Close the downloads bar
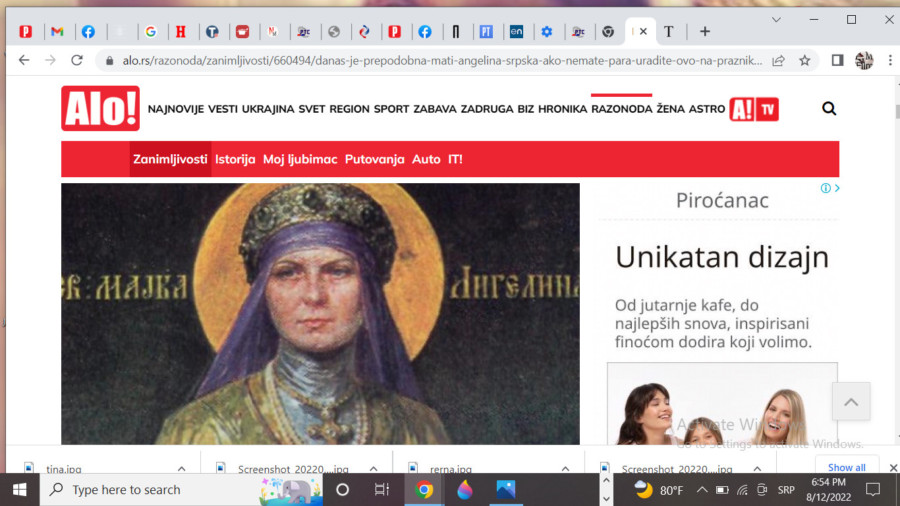This screenshot has width=900, height=506. 893,468
